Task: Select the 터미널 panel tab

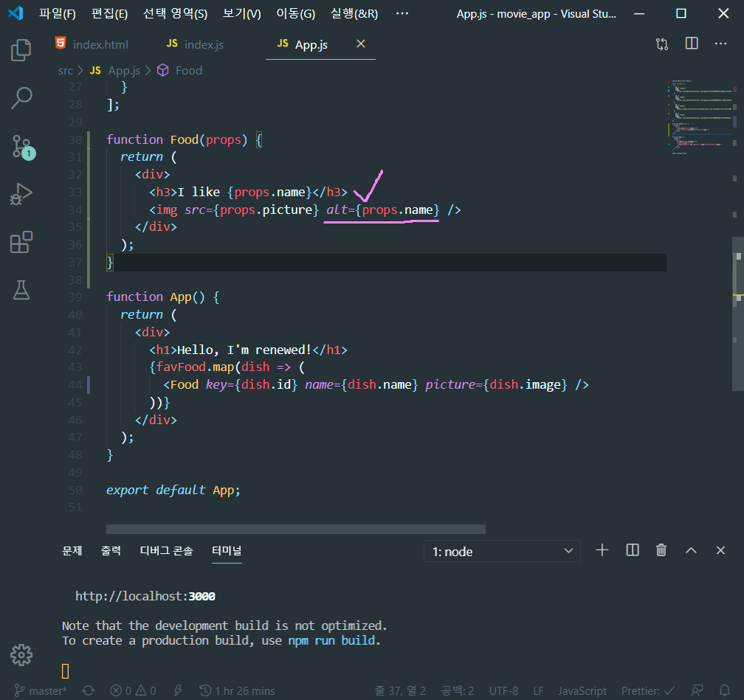Action: pos(227,550)
